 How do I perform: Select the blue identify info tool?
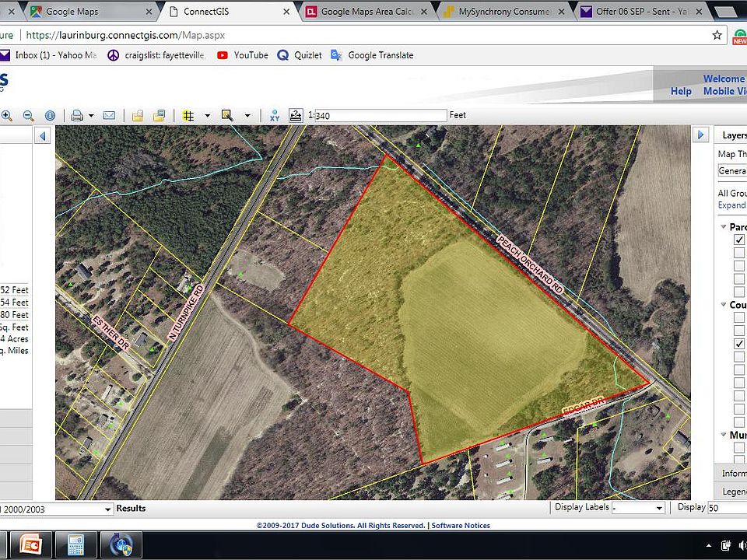coord(50,115)
